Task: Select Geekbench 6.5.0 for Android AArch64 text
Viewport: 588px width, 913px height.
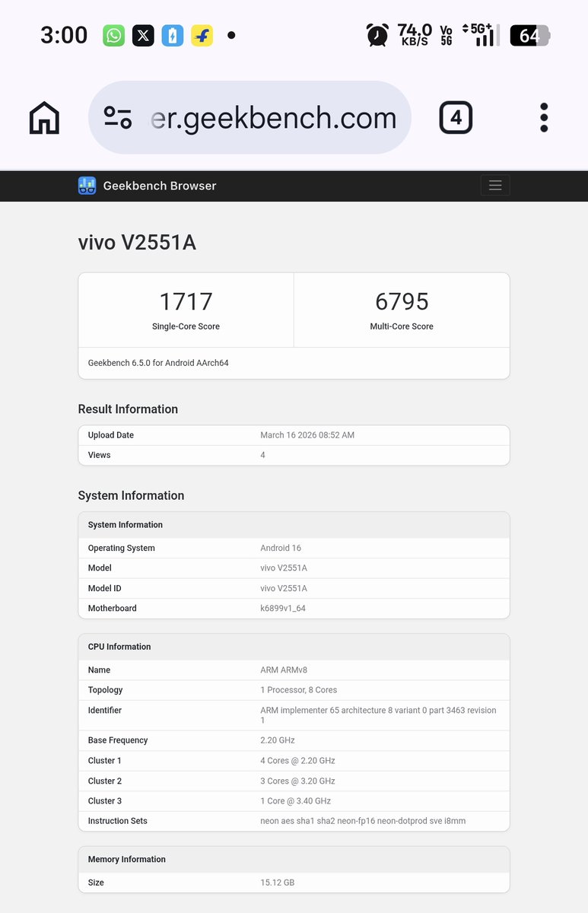Action: 158,363
